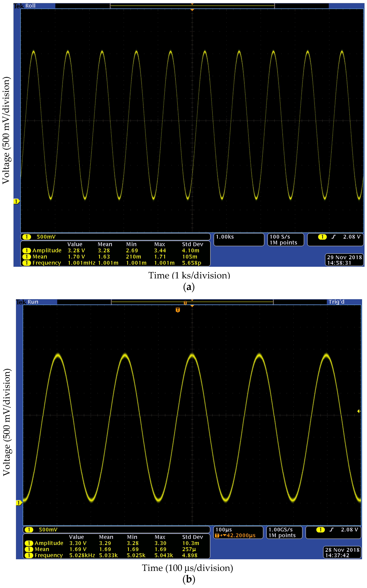Click the 2.08 V trigger level in panel (a)
The height and width of the screenshot is (588, 367).
coord(352,237)
